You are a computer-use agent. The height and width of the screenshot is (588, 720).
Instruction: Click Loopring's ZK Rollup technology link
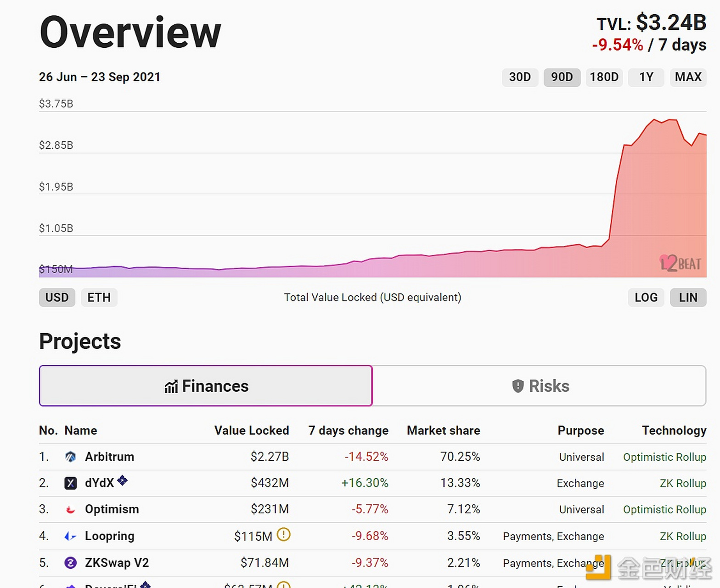click(x=683, y=536)
